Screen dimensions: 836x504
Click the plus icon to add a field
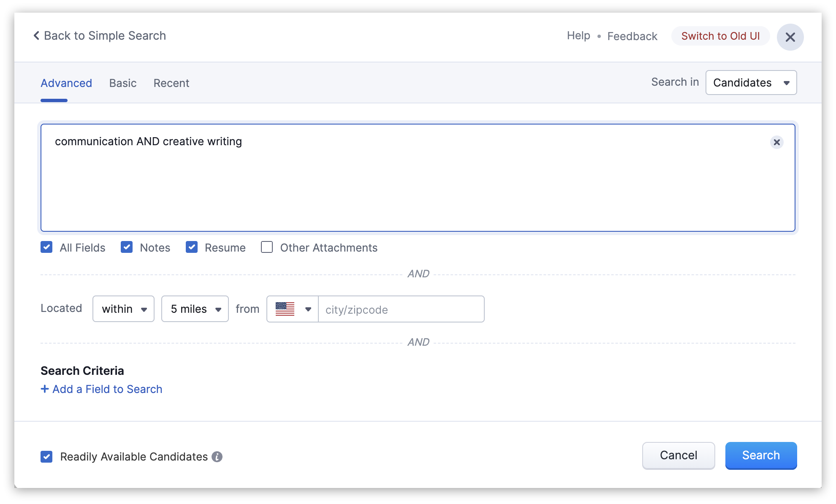(x=45, y=389)
